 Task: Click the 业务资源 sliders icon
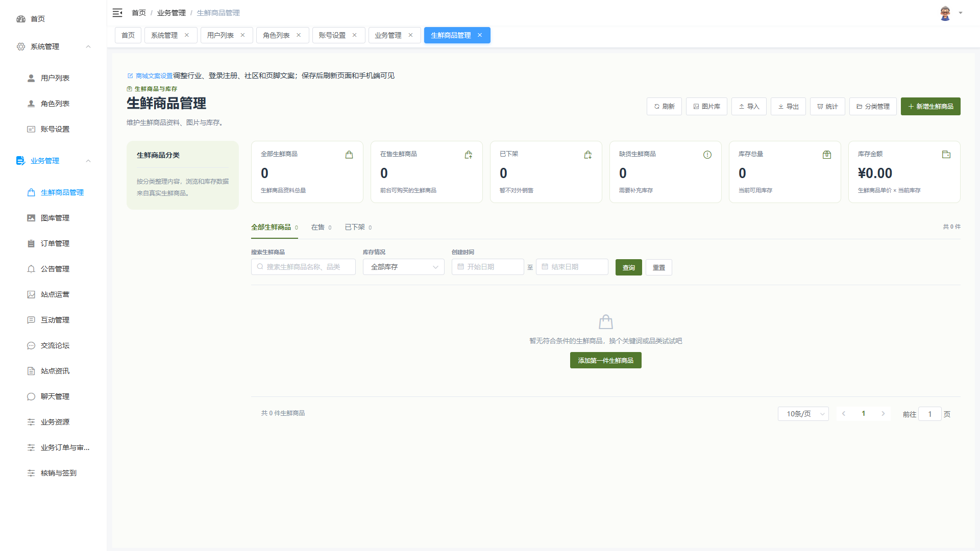[31, 422]
